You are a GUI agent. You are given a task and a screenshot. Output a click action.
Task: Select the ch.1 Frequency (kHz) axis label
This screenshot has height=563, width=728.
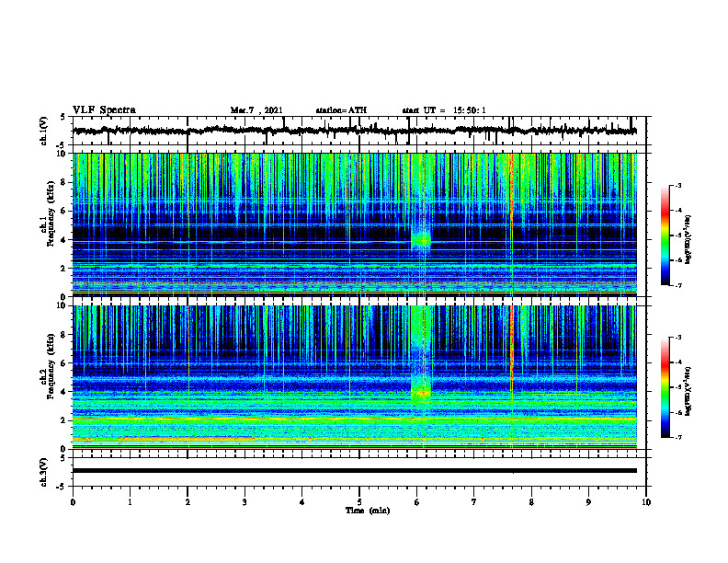pyautogui.click(x=48, y=212)
